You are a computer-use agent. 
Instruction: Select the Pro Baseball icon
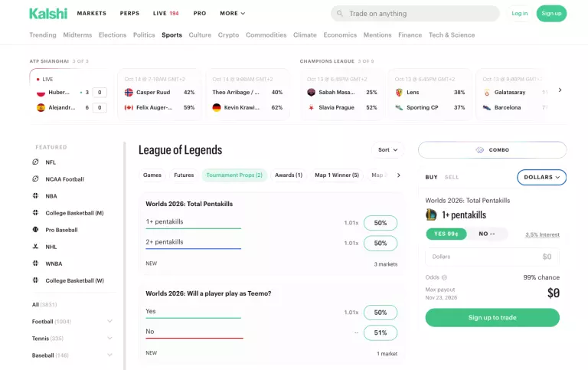click(36, 230)
